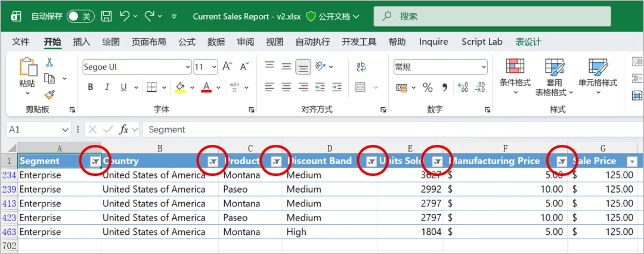Click the Bottom Align icon
This screenshot has height=254, width=644.
(x=303, y=67)
